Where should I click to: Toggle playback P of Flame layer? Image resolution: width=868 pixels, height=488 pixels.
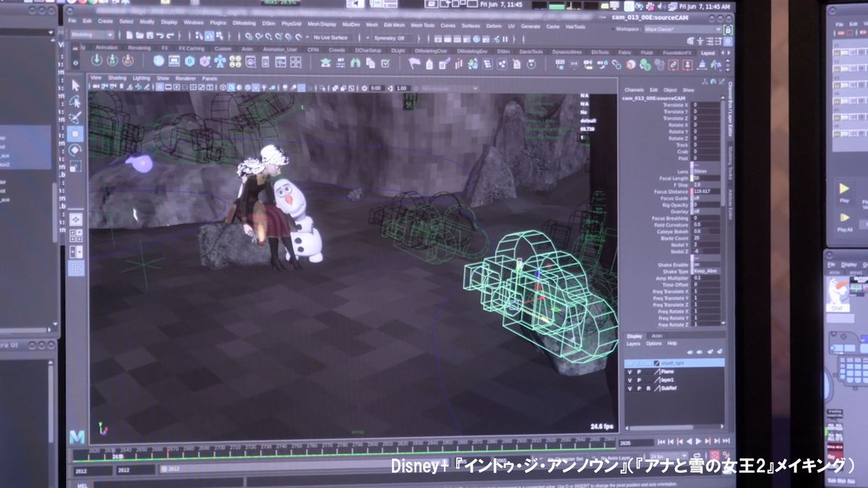pyautogui.click(x=639, y=372)
